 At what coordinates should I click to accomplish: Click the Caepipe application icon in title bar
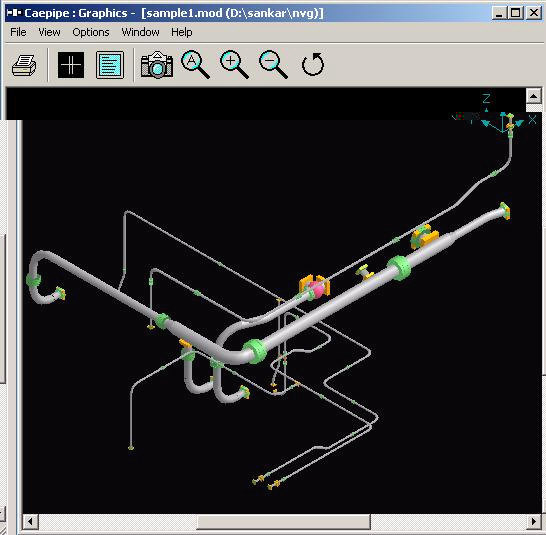pyautogui.click(x=14, y=13)
